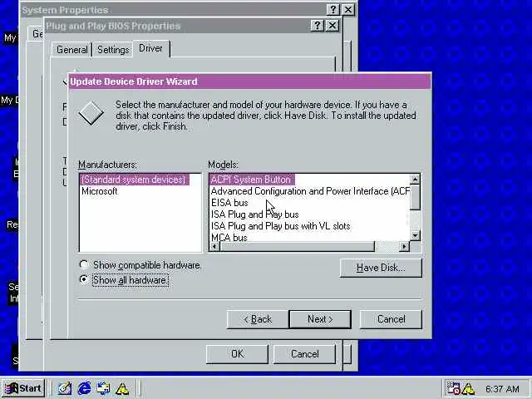This screenshot has width=532, height=399.
Task: Click OK in Plug and Play BIOS Properties
Action: coord(237,354)
